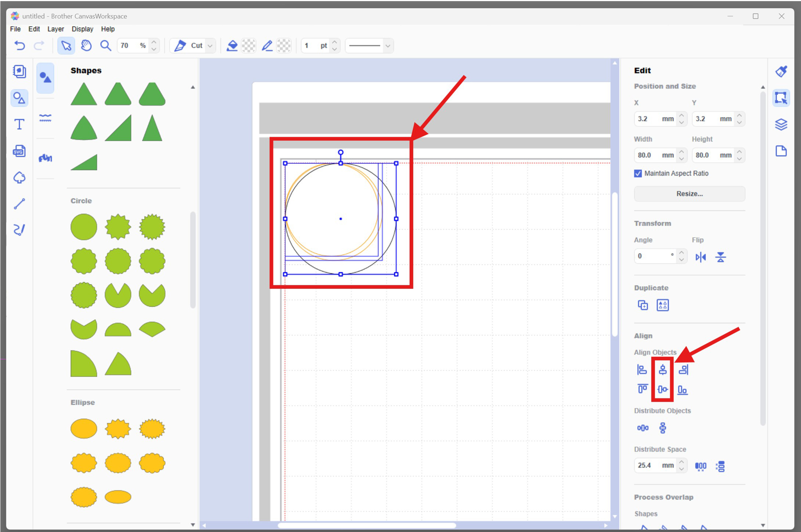This screenshot has width=801, height=532.
Task: Open the Shapes category in left sidebar
Action: tap(19, 98)
